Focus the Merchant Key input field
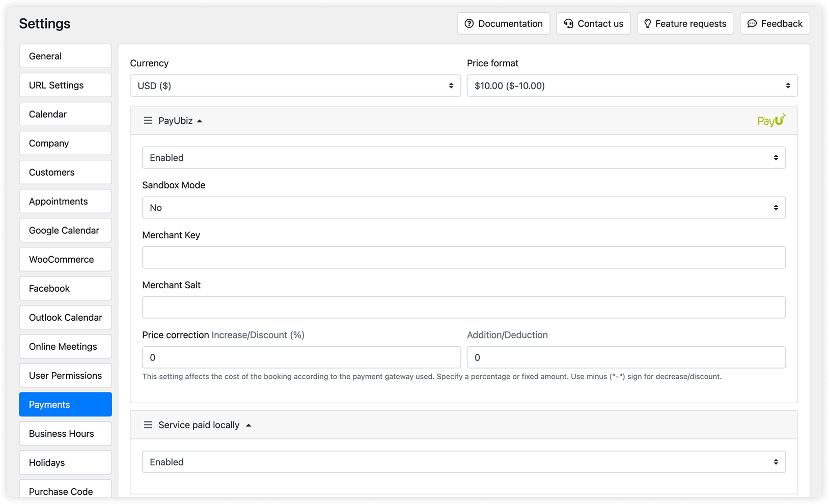829x504 pixels. (464, 258)
